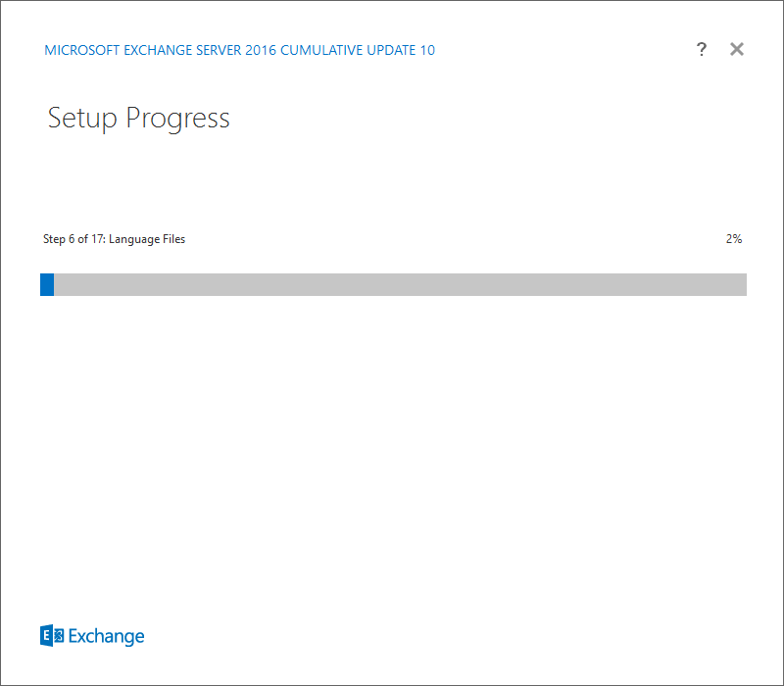Image resolution: width=784 pixels, height=686 pixels.
Task: Click the year 2016 in the title
Action: tap(261, 50)
